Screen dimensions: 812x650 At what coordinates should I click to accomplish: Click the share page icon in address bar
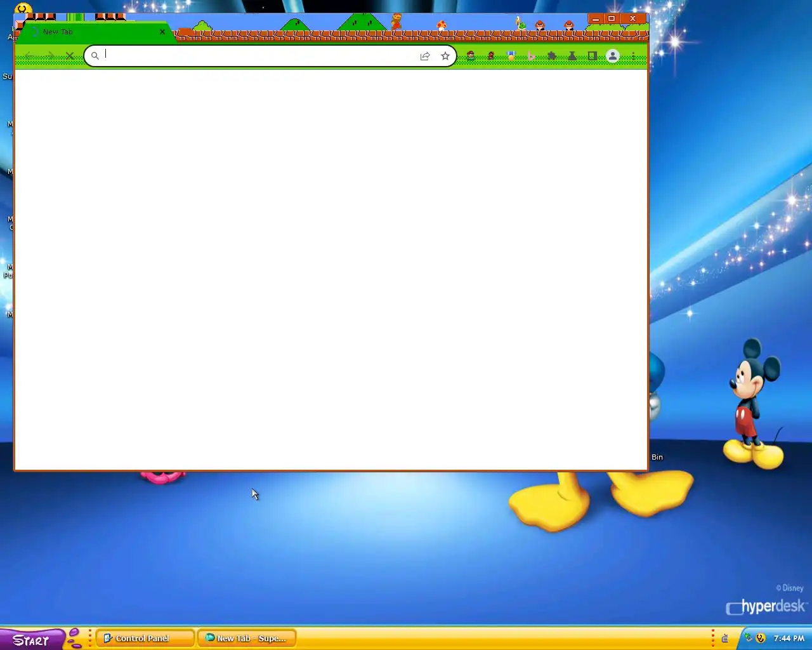[x=425, y=56]
